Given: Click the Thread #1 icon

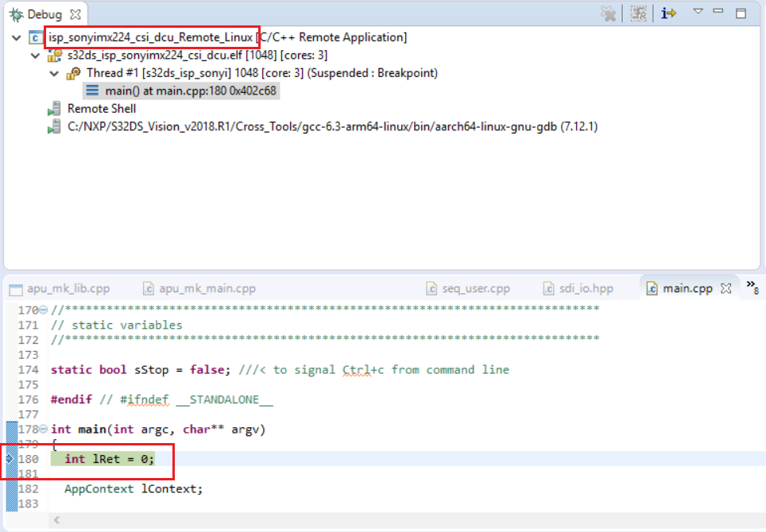Looking at the screenshot, I should [74, 74].
